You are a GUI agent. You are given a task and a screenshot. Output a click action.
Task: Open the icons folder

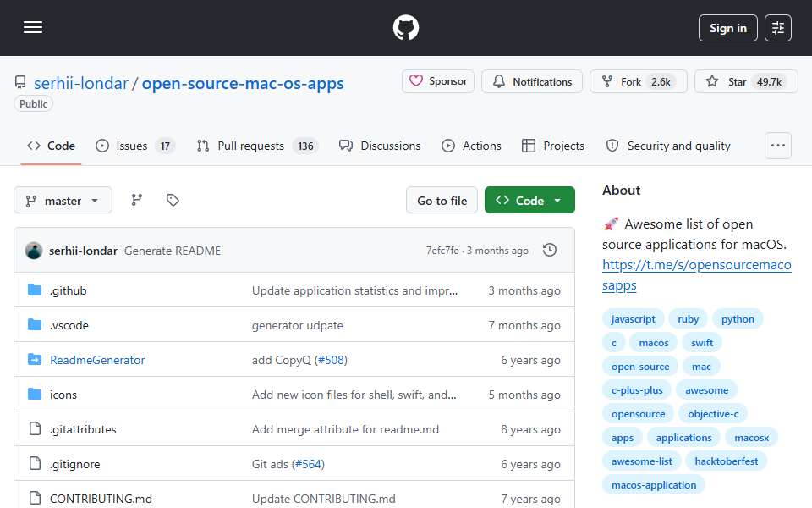pyautogui.click(x=63, y=395)
